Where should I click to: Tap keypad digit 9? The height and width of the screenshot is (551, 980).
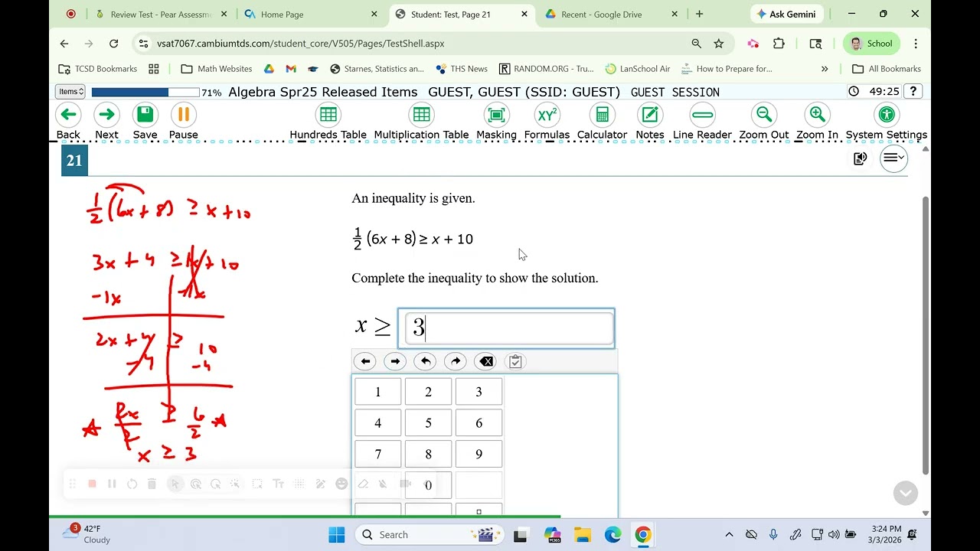point(479,455)
